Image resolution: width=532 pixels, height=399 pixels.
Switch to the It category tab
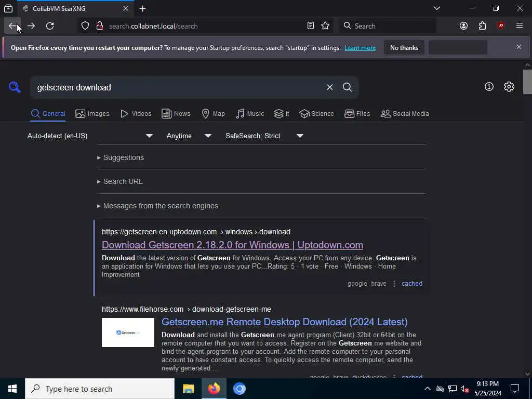point(282,114)
